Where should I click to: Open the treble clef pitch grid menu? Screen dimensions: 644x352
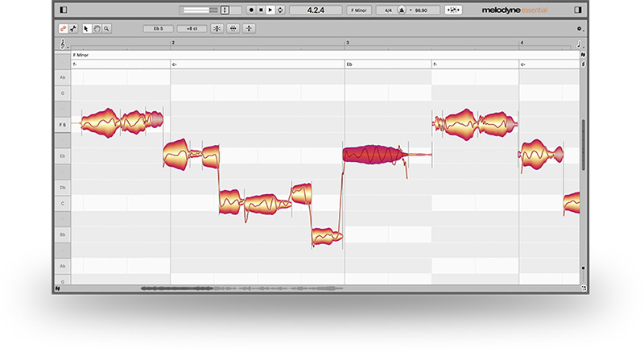coord(64,44)
